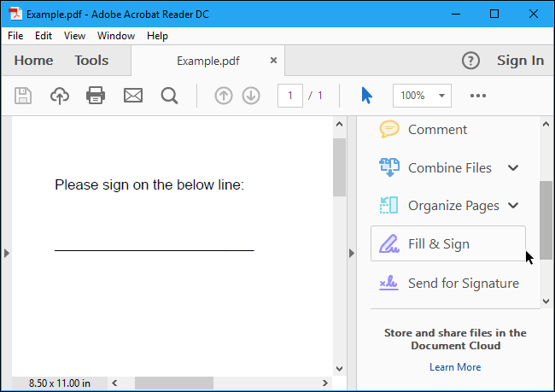Close the Example.pdf tab
This screenshot has width=555, height=392.
[273, 61]
